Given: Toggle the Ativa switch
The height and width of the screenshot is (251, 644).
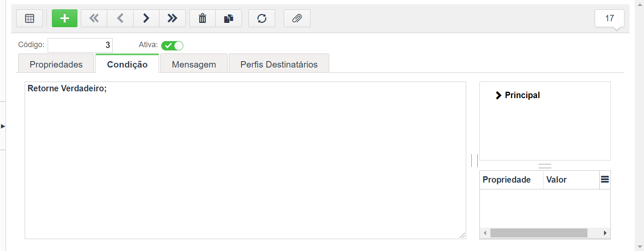Looking at the screenshot, I should coord(172,45).
